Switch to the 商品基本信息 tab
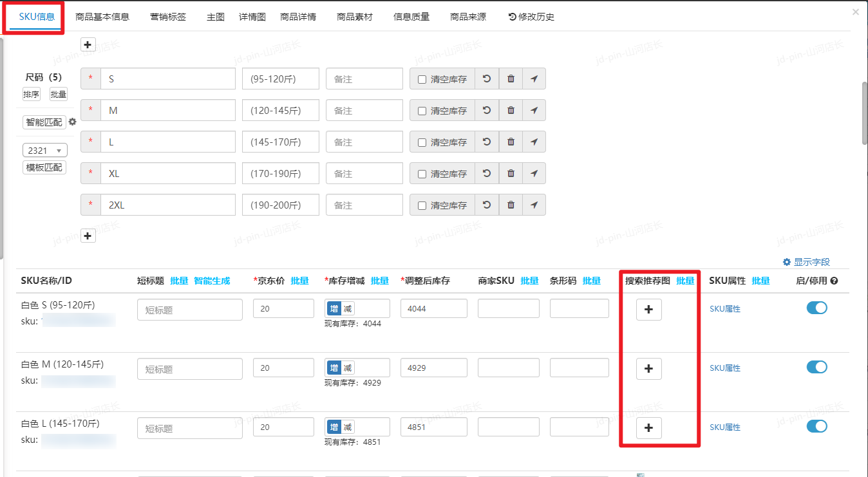 coord(102,17)
